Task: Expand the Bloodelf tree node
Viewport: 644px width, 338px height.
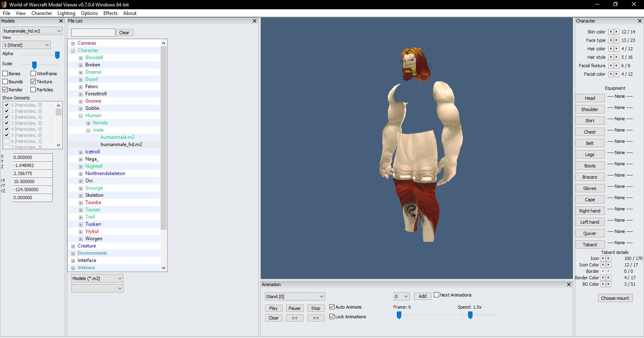Action: tap(80, 58)
